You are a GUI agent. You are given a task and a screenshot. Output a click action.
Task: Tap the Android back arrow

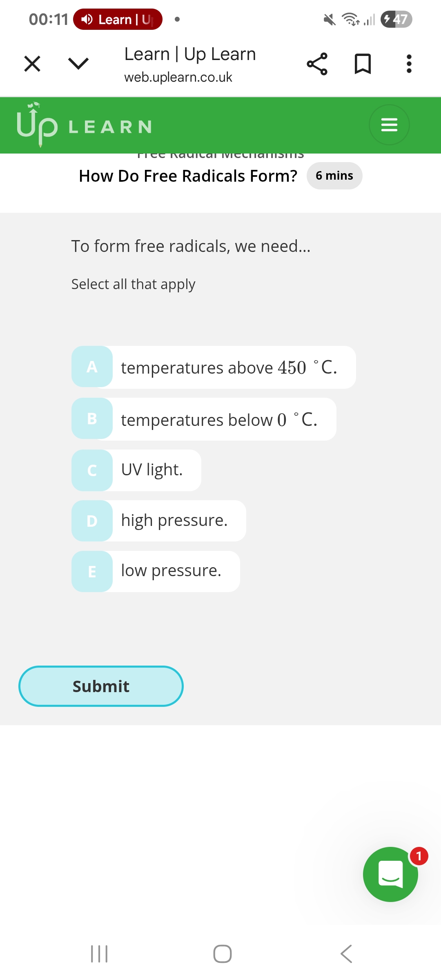click(x=346, y=954)
